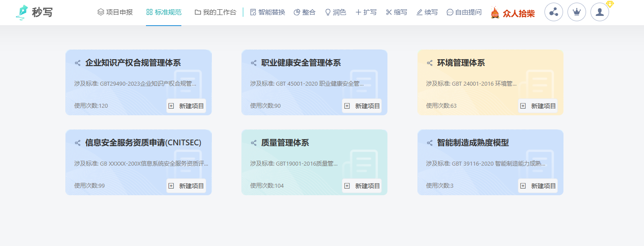
Task: Create new project for 信息安全服务资质申请
Action: pyautogui.click(x=186, y=186)
